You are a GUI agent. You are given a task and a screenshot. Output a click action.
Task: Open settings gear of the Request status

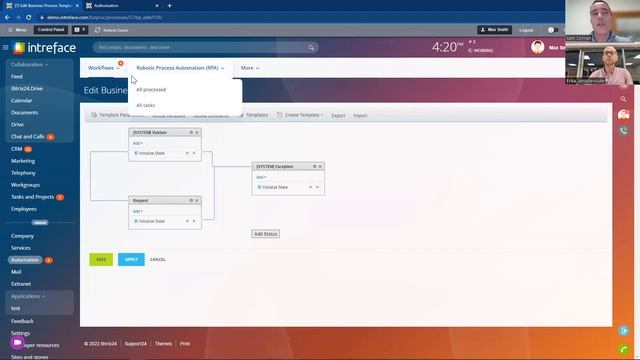[191, 200]
